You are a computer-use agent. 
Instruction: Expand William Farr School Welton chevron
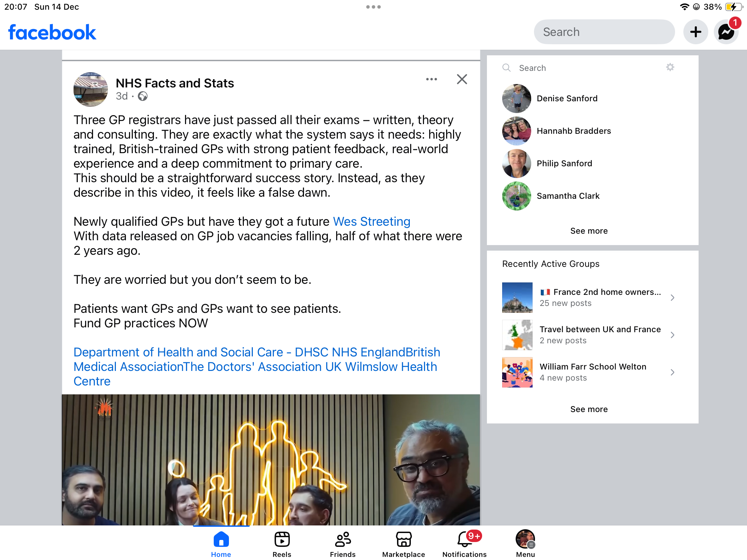[x=672, y=372]
